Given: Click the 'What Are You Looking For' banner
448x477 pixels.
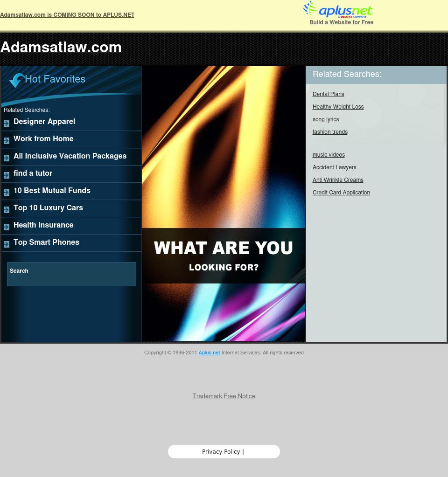Looking at the screenshot, I should click(x=224, y=256).
